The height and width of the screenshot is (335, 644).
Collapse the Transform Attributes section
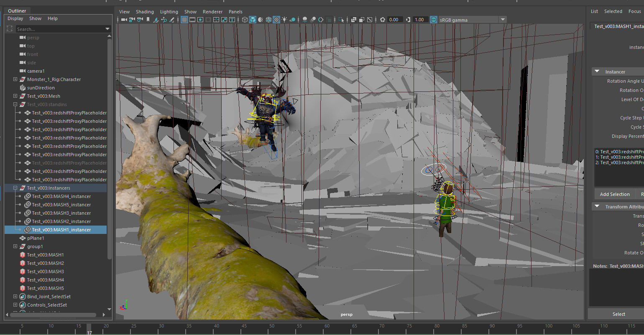pos(597,206)
